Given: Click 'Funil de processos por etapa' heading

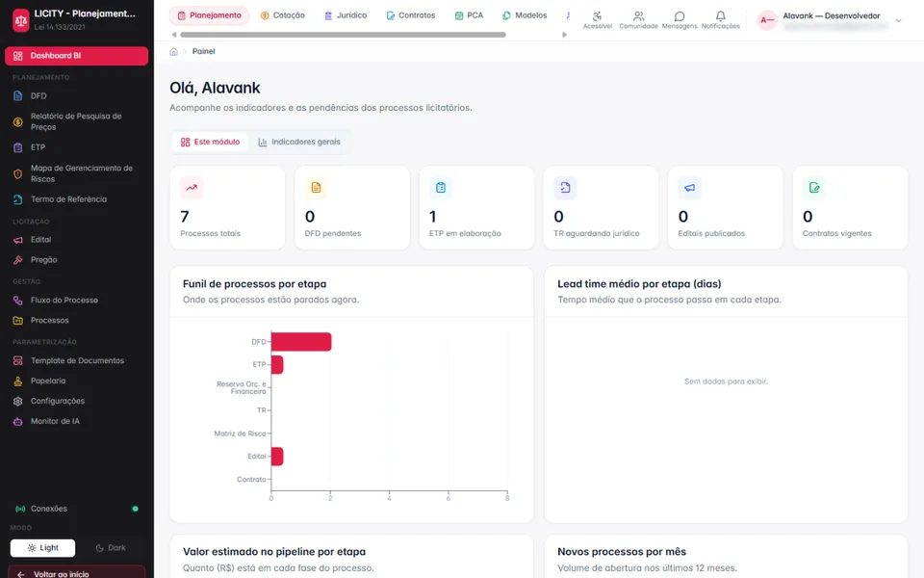Looking at the screenshot, I should [254, 283].
